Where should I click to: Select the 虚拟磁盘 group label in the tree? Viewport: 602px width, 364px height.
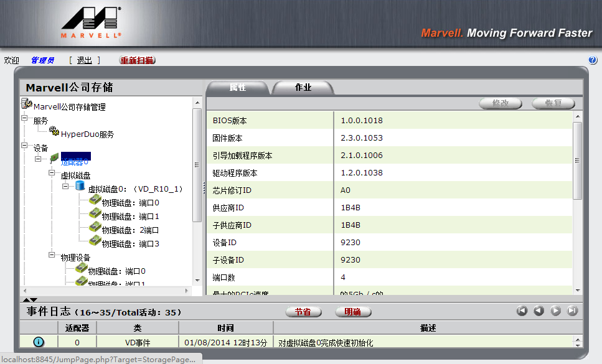tap(75, 175)
